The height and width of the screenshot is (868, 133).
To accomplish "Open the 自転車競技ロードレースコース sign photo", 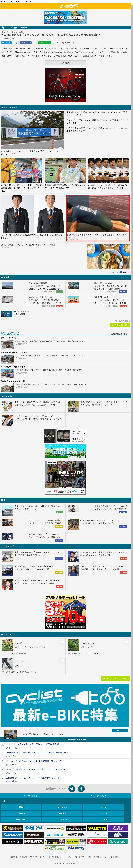I will [x=33, y=130].
